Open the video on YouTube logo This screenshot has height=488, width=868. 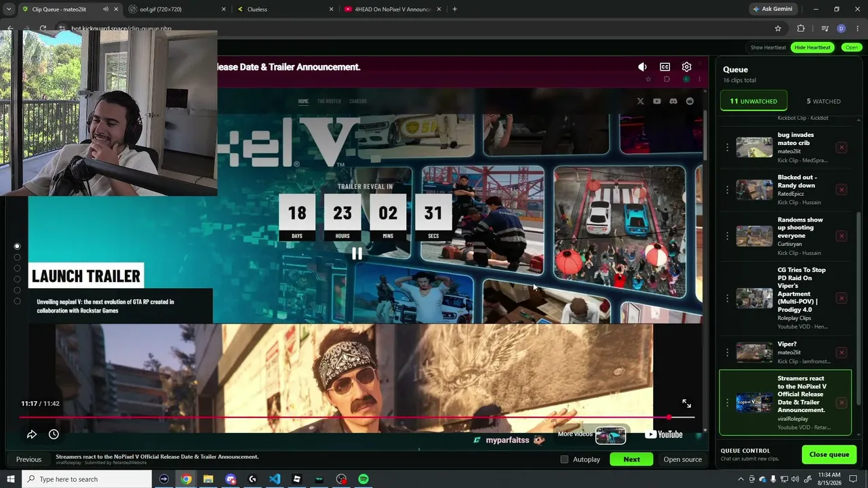point(663,434)
